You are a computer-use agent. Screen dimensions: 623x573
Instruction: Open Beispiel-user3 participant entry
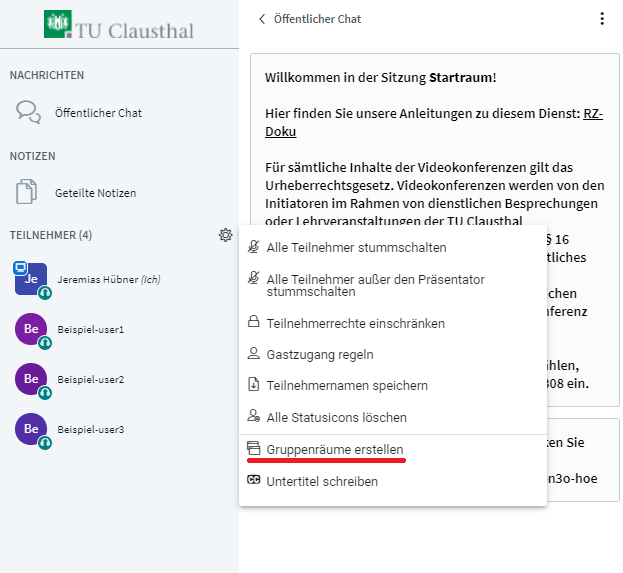(90, 429)
